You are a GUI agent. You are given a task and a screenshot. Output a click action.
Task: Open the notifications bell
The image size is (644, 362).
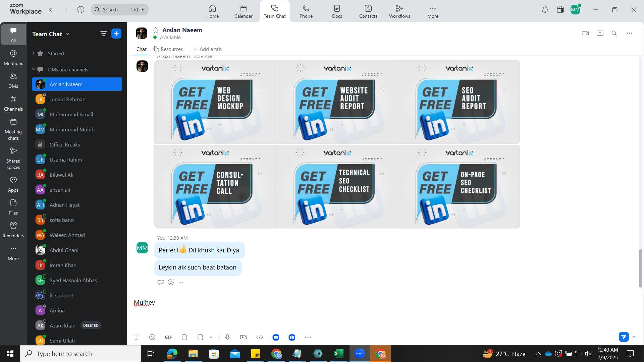pos(545,10)
